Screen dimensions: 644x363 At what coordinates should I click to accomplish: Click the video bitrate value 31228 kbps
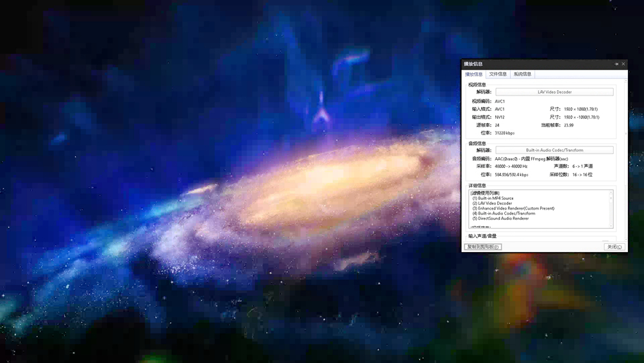point(505,133)
